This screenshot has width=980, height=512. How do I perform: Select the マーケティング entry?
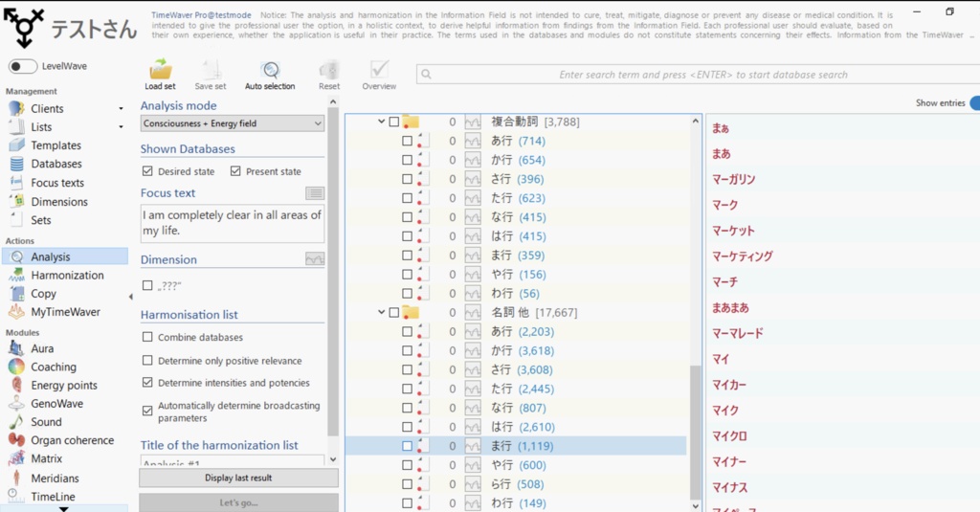(742, 256)
